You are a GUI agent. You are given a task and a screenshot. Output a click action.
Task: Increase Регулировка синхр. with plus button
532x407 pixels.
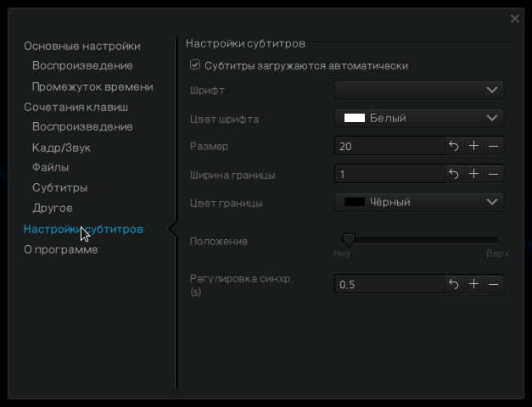pyautogui.click(x=473, y=284)
